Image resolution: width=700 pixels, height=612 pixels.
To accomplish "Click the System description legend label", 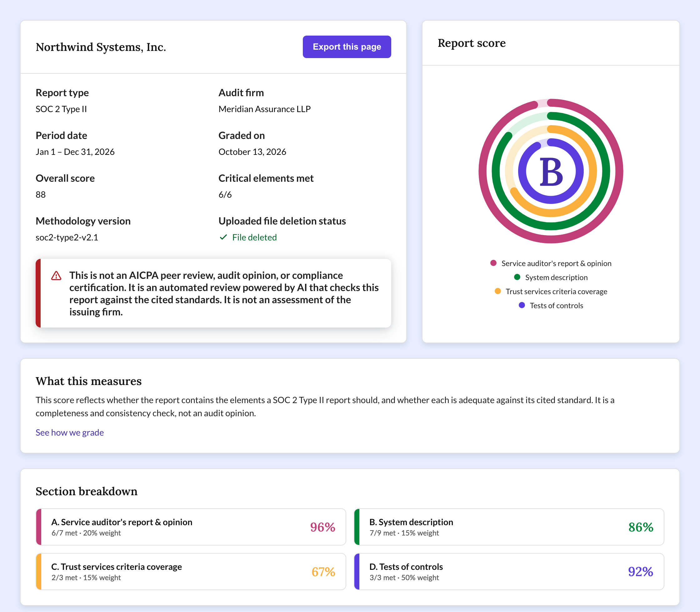I will [556, 277].
